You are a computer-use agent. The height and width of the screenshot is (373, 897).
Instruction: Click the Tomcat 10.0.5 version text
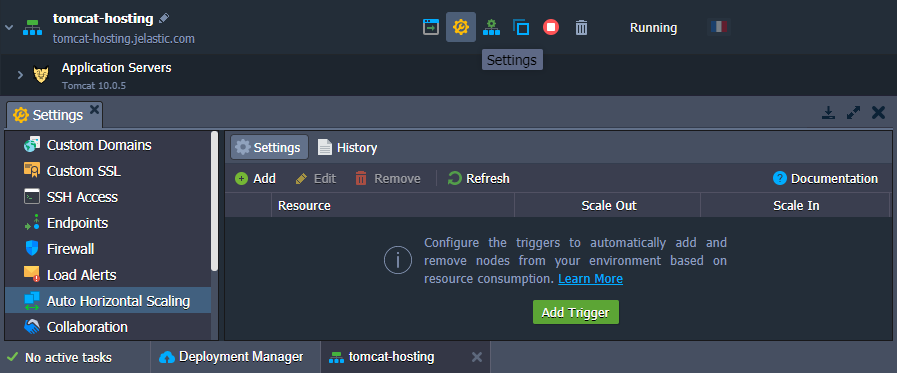tap(94, 86)
